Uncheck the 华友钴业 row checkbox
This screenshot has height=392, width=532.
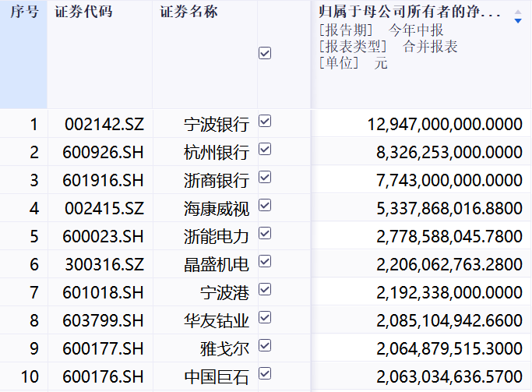click(x=265, y=318)
